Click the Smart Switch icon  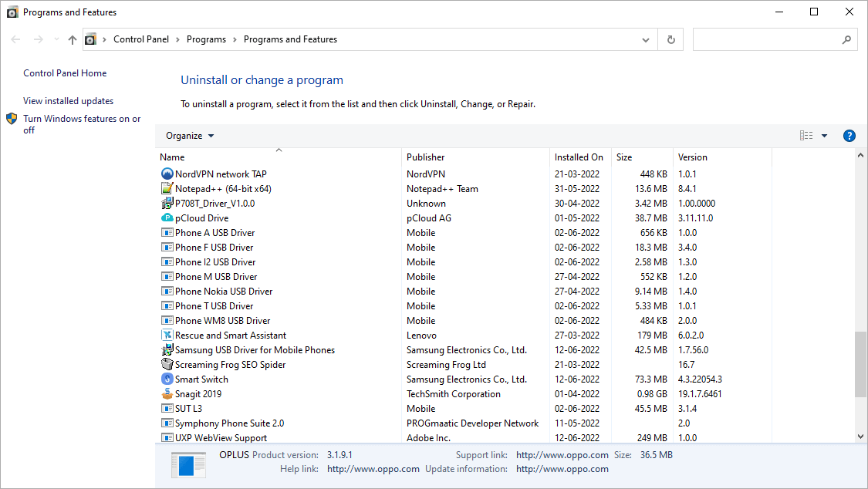(167, 379)
